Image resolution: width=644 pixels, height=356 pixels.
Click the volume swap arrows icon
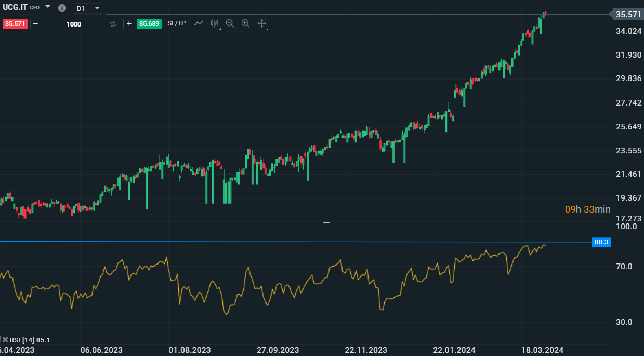pos(113,24)
